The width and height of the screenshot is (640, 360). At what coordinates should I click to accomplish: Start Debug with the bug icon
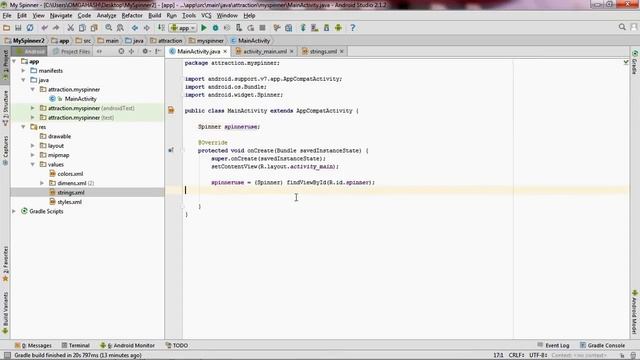[x=216, y=28]
